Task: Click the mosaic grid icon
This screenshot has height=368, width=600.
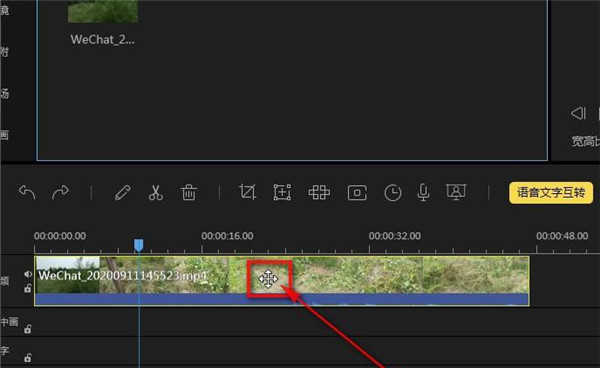Action: pyautogui.click(x=319, y=192)
